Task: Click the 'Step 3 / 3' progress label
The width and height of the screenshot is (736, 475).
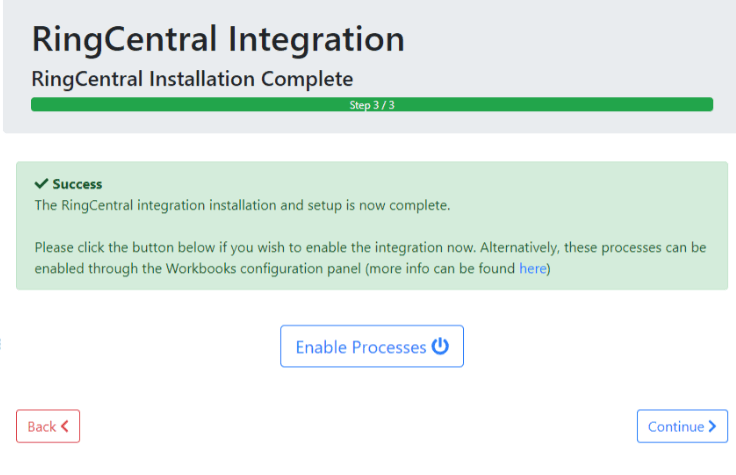Action: pos(371,104)
